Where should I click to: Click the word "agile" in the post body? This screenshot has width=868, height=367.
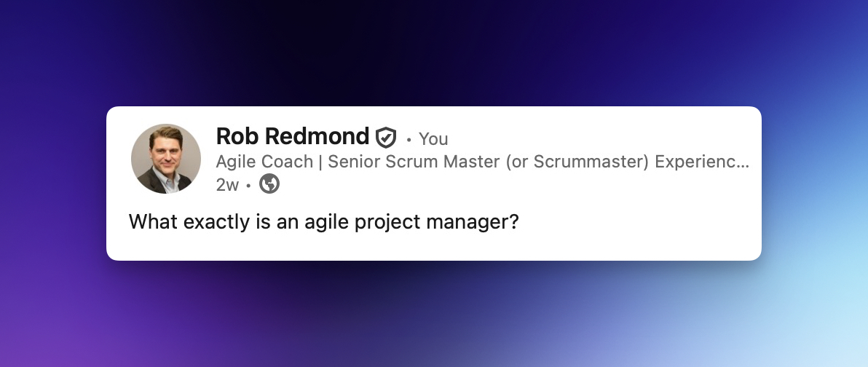point(323,221)
